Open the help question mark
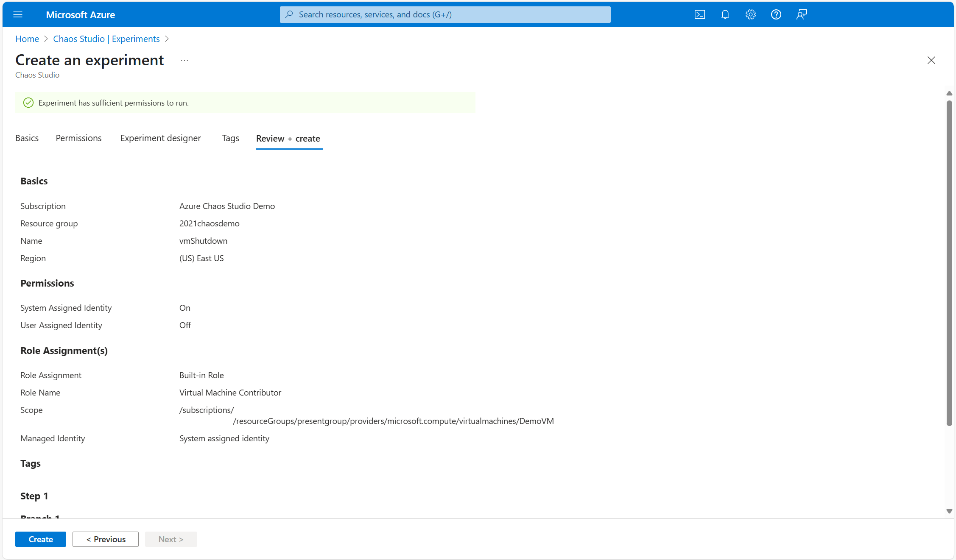The image size is (956, 560). coord(776,15)
